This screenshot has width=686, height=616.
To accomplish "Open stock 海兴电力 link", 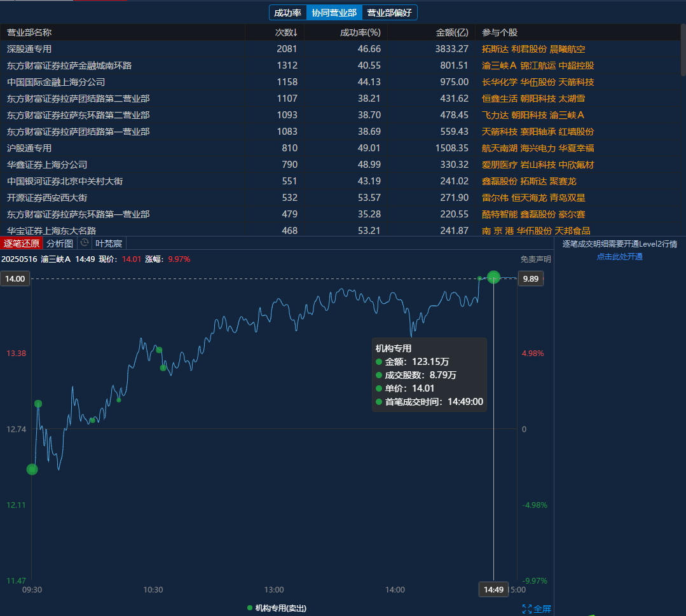I will [x=538, y=148].
